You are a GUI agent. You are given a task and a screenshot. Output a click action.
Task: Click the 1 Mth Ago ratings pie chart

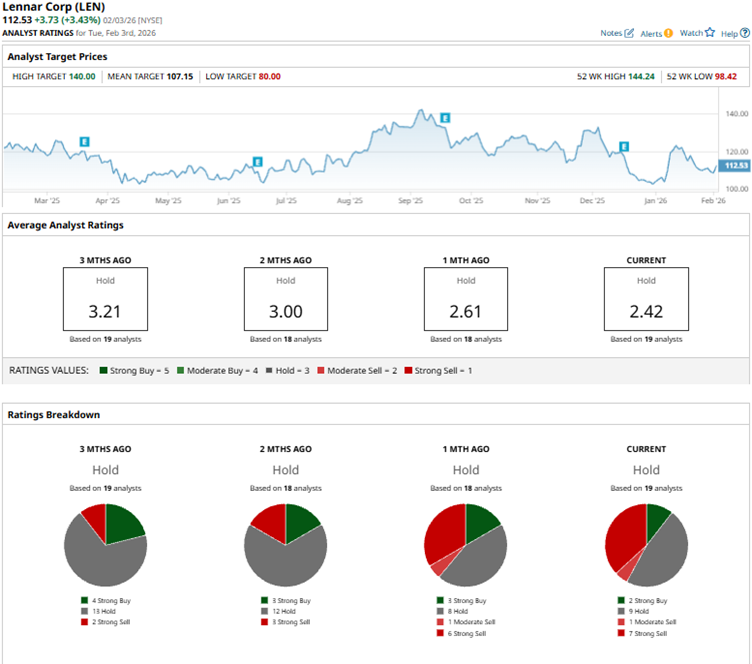tap(465, 545)
